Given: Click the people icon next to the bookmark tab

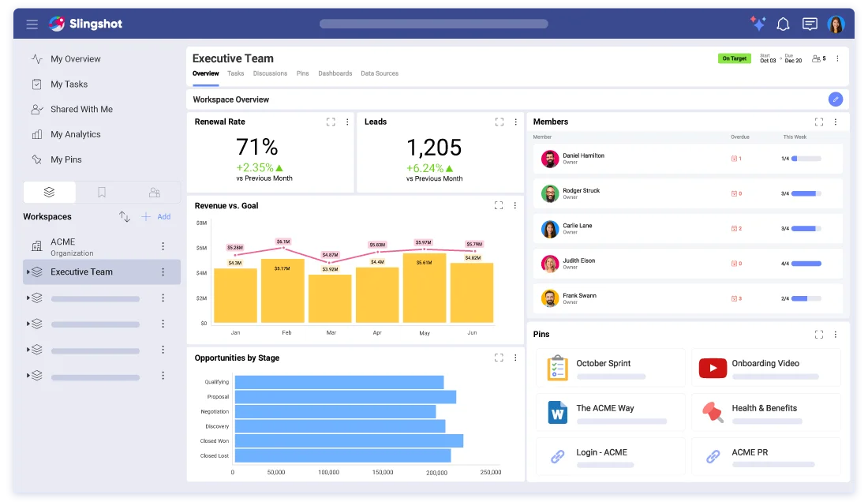Looking at the screenshot, I should point(155,192).
